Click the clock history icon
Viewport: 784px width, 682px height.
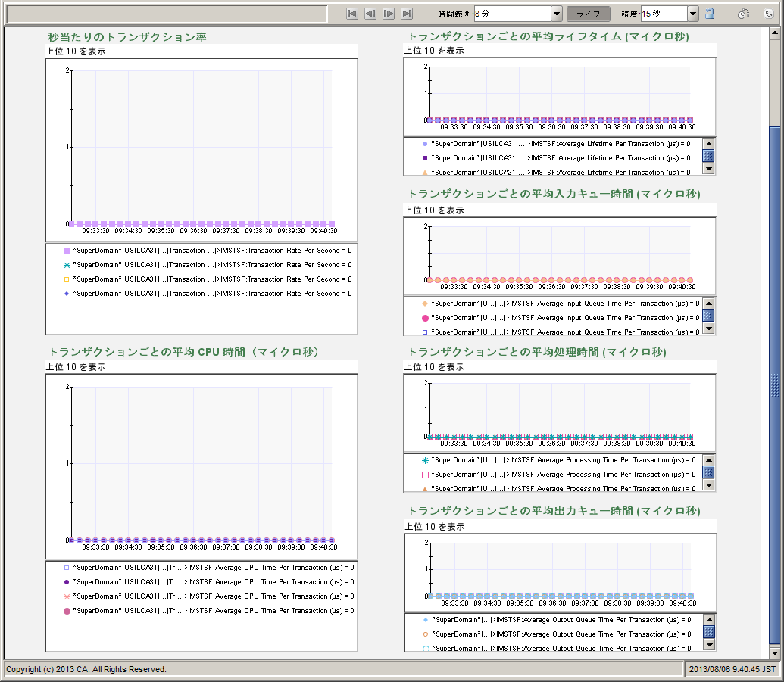(x=743, y=14)
